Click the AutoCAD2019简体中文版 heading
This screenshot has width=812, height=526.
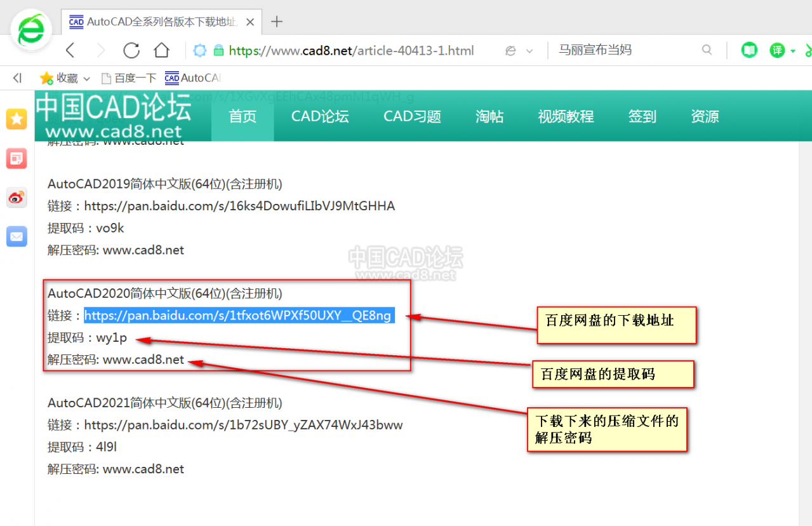pyautogui.click(x=165, y=184)
